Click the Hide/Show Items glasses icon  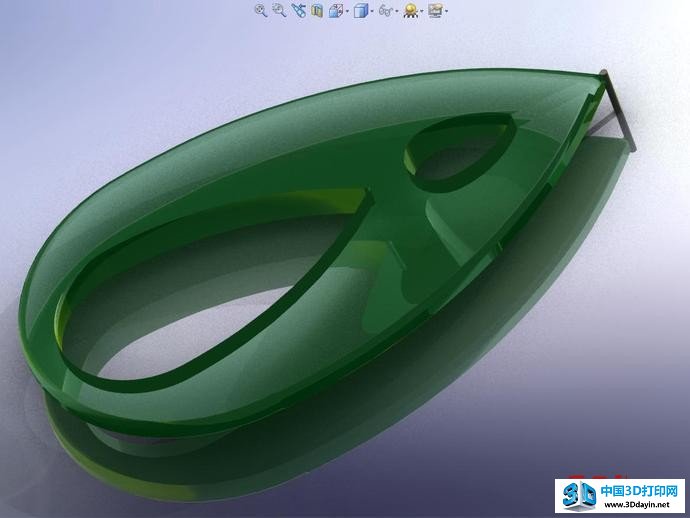pyautogui.click(x=385, y=10)
